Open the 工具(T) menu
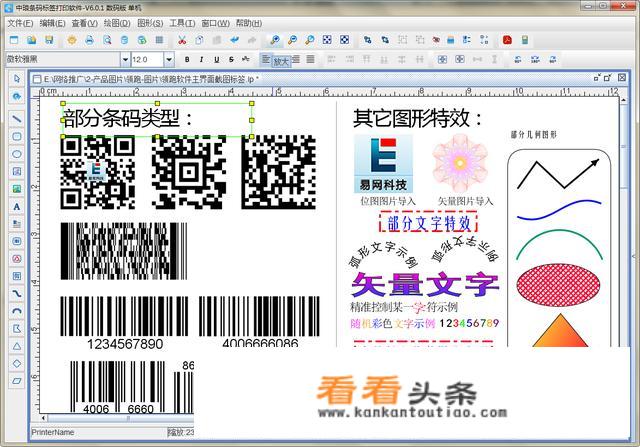 tap(182, 23)
